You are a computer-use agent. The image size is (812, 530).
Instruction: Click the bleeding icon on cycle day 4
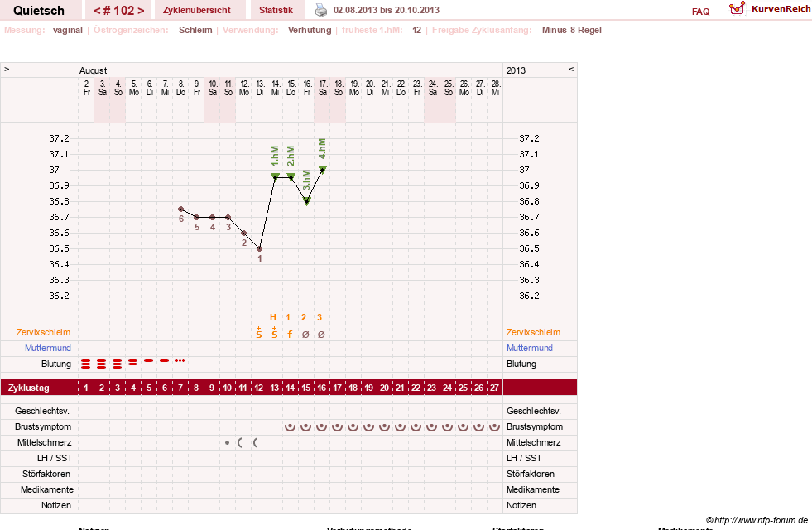pyautogui.click(x=133, y=363)
